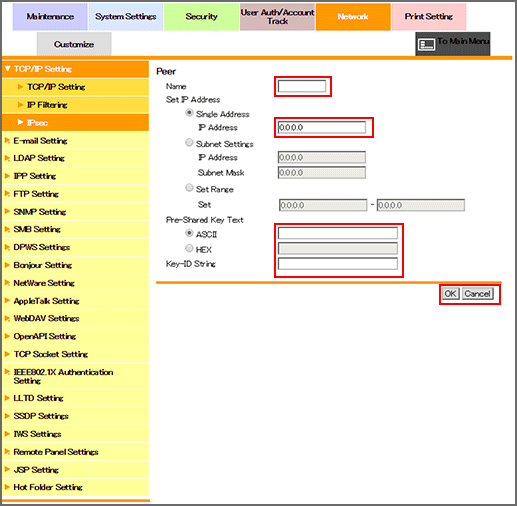Click the OK button
Image resolution: width=517 pixels, height=506 pixels.
point(450,294)
